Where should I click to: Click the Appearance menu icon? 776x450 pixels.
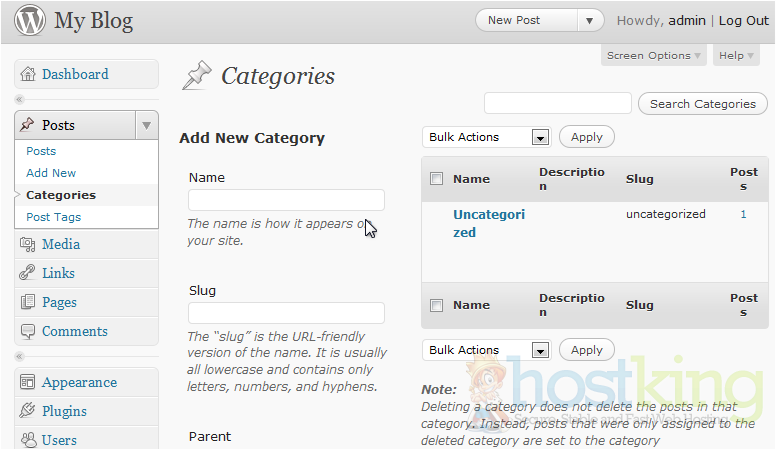tap(28, 382)
